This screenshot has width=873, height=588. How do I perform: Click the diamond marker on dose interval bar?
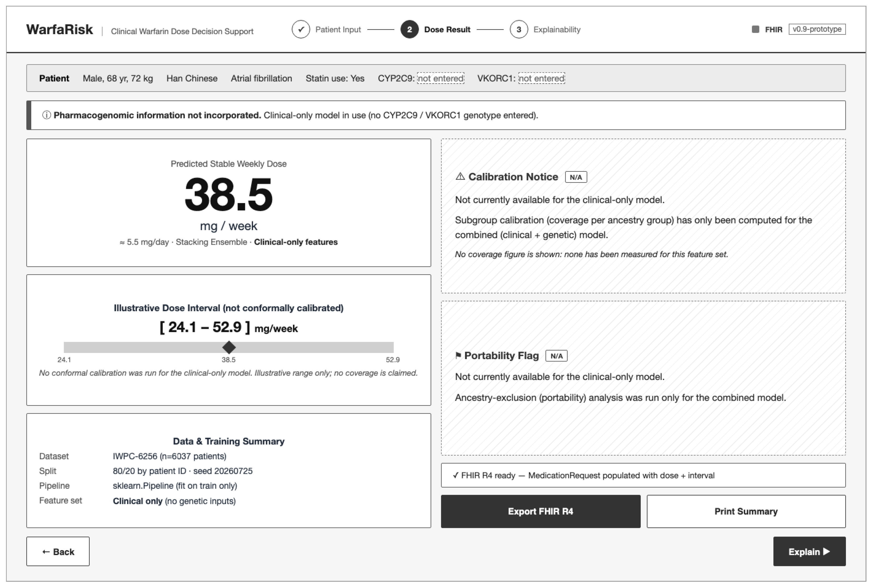[229, 347]
